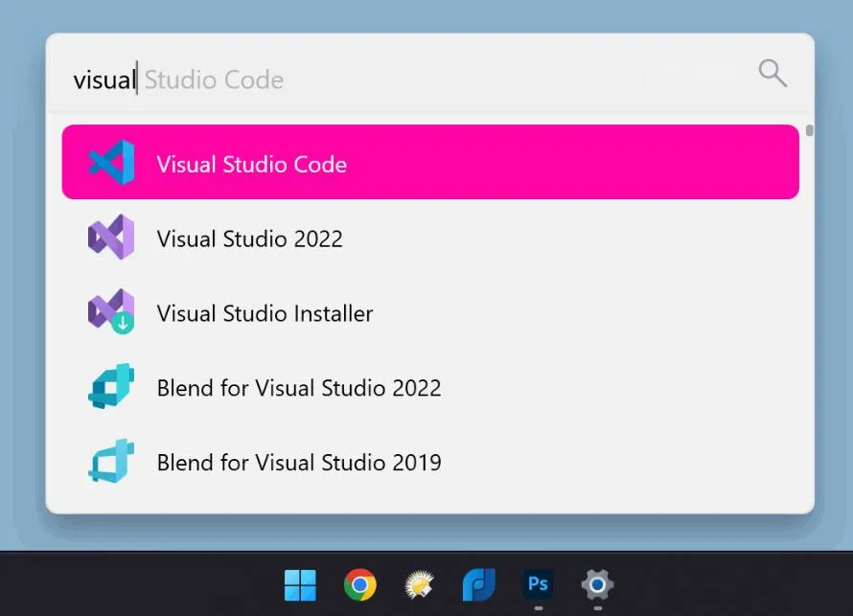
Task: Select the Visual Studio Code result
Action: 430,162
